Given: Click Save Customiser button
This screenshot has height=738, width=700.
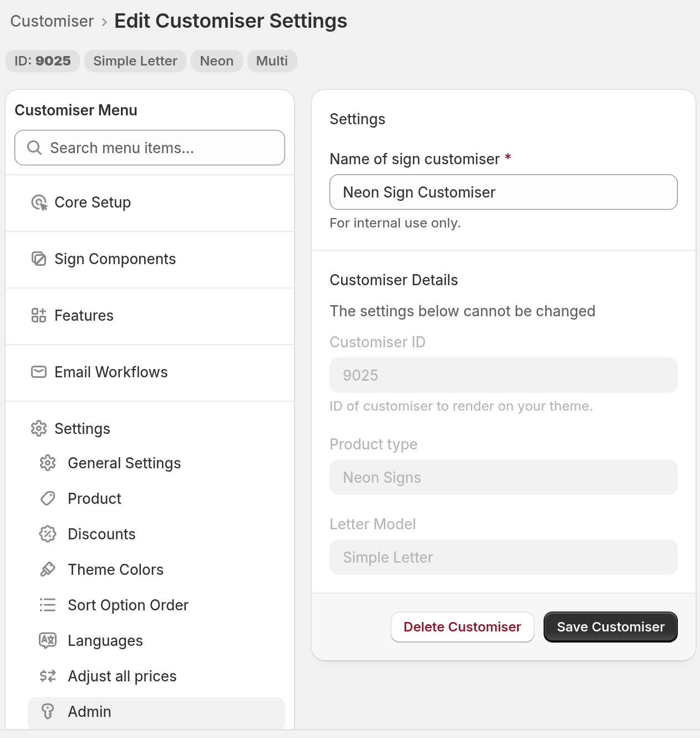Looking at the screenshot, I should point(611,627).
